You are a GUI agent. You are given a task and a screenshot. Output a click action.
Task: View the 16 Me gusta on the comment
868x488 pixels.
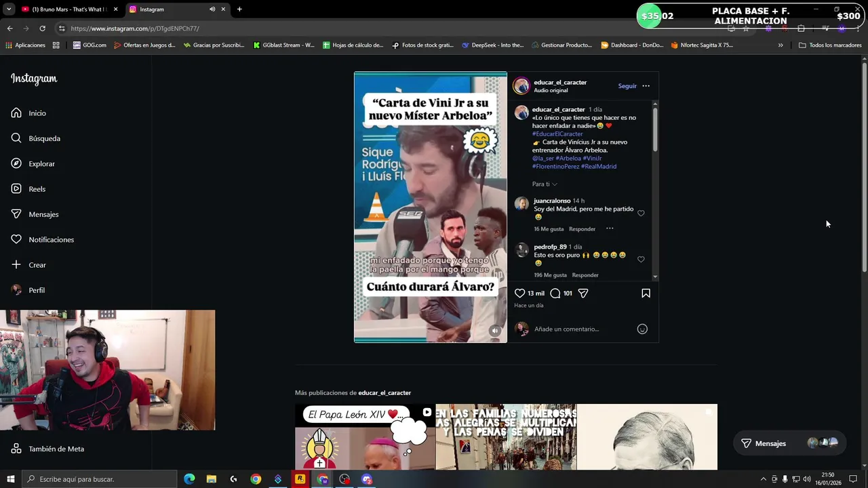549,229
